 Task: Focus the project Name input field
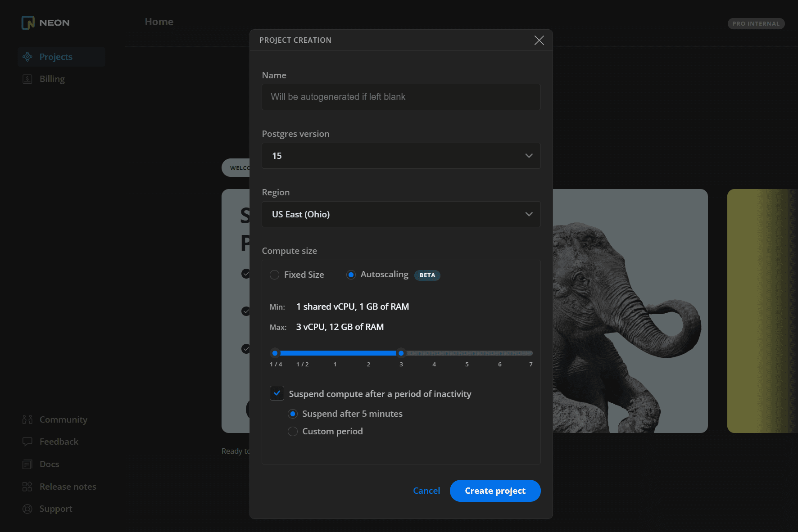coord(401,97)
